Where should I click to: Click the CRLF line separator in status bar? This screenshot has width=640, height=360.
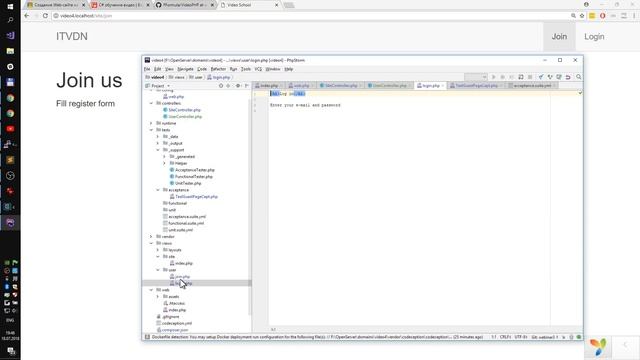505,337
